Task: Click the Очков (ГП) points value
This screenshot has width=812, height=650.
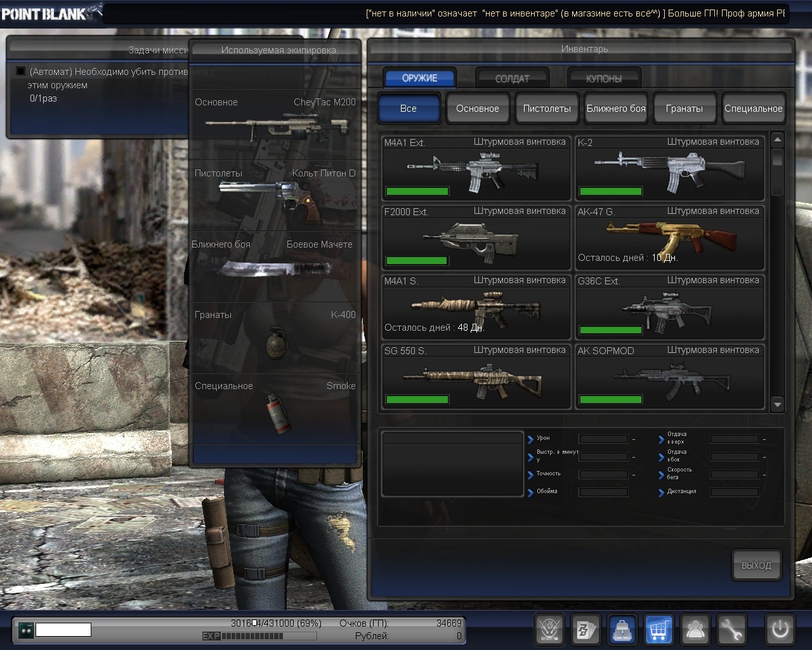Action: click(449, 623)
